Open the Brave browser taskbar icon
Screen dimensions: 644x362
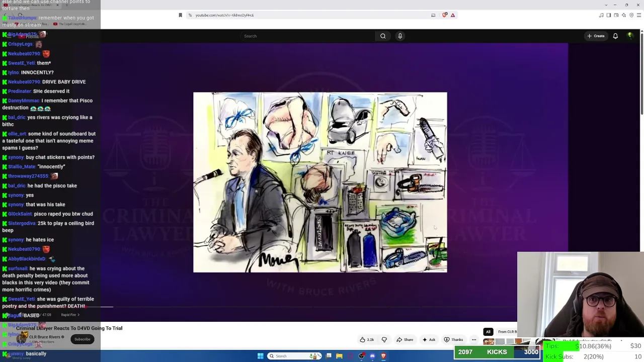pos(383,356)
